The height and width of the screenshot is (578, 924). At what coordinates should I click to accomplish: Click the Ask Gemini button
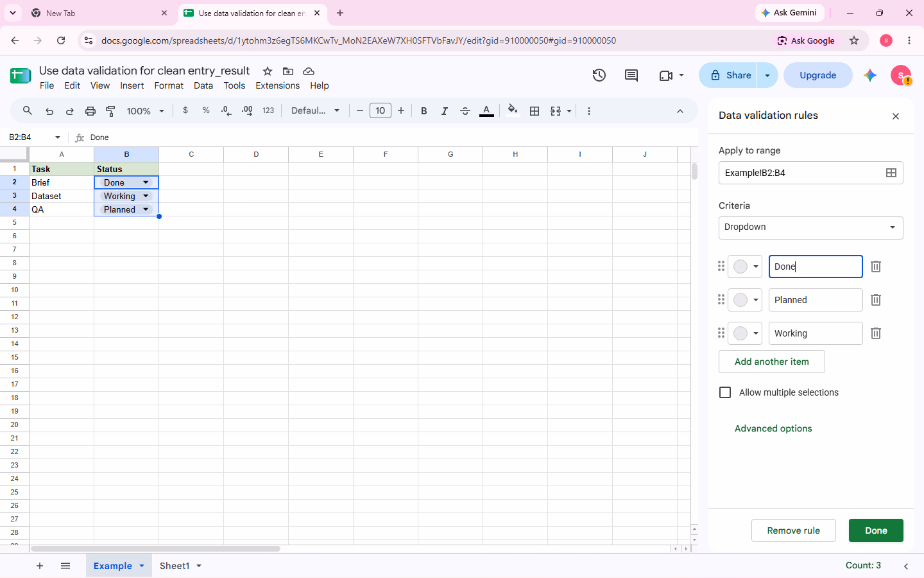point(789,13)
